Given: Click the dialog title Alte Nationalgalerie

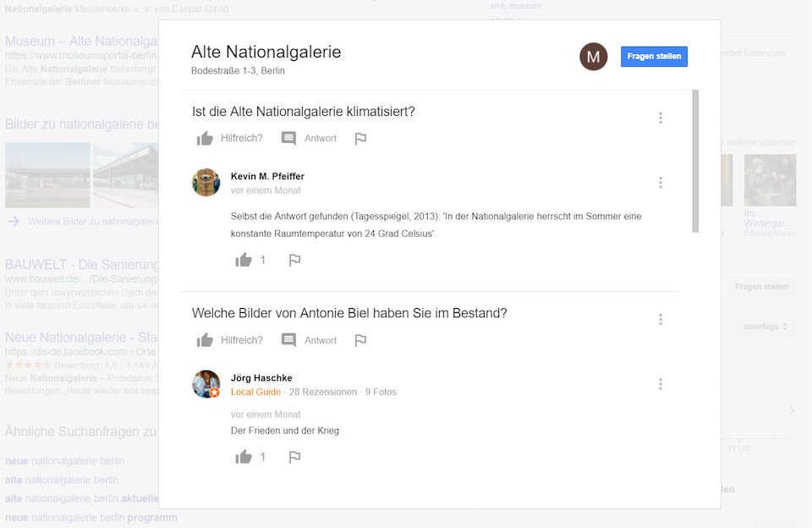Looking at the screenshot, I should point(266,52).
